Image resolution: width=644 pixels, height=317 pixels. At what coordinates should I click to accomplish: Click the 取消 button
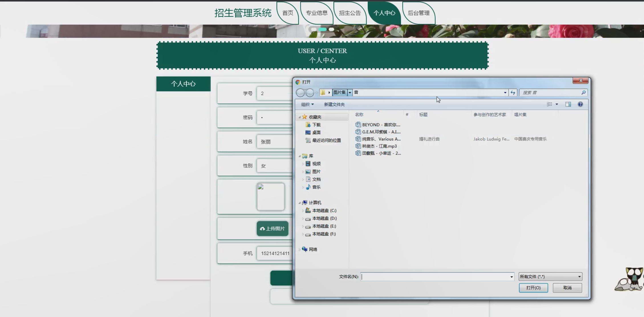coord(567,288)
